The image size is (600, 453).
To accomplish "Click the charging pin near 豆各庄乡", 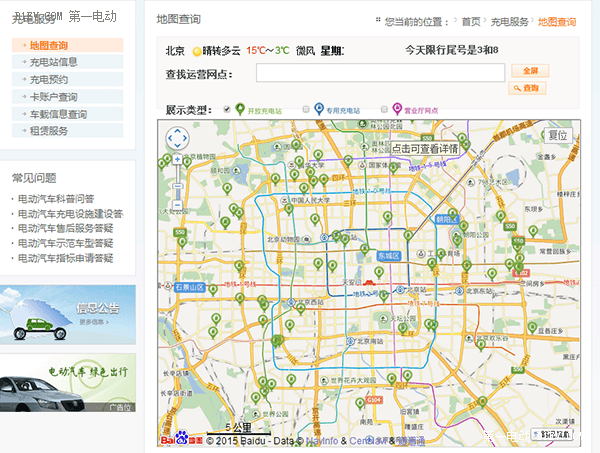I will tap(532, 328).
